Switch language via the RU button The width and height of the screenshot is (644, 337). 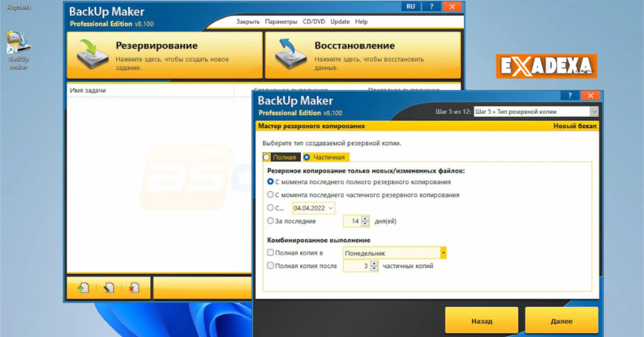point(411,6)
